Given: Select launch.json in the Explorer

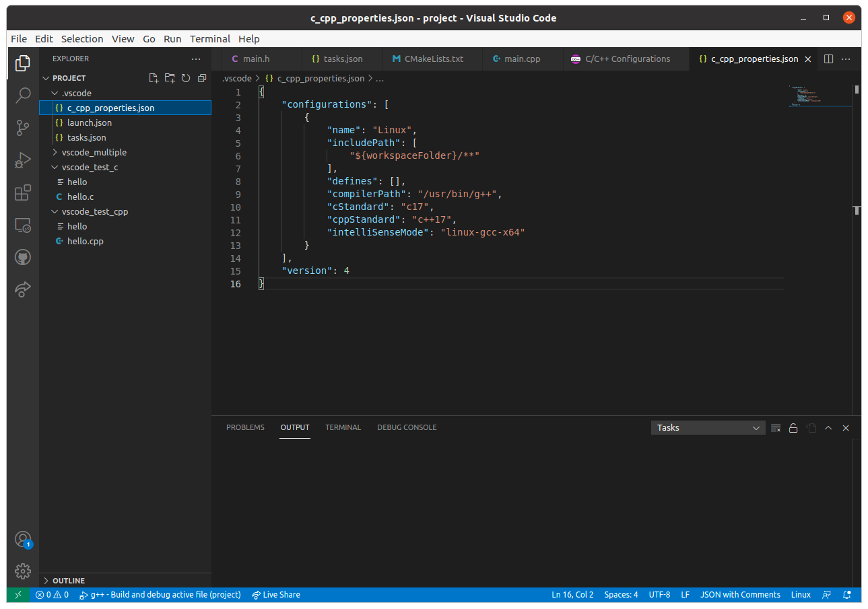Looking at the screenshot, I should [x=125, y=122].
